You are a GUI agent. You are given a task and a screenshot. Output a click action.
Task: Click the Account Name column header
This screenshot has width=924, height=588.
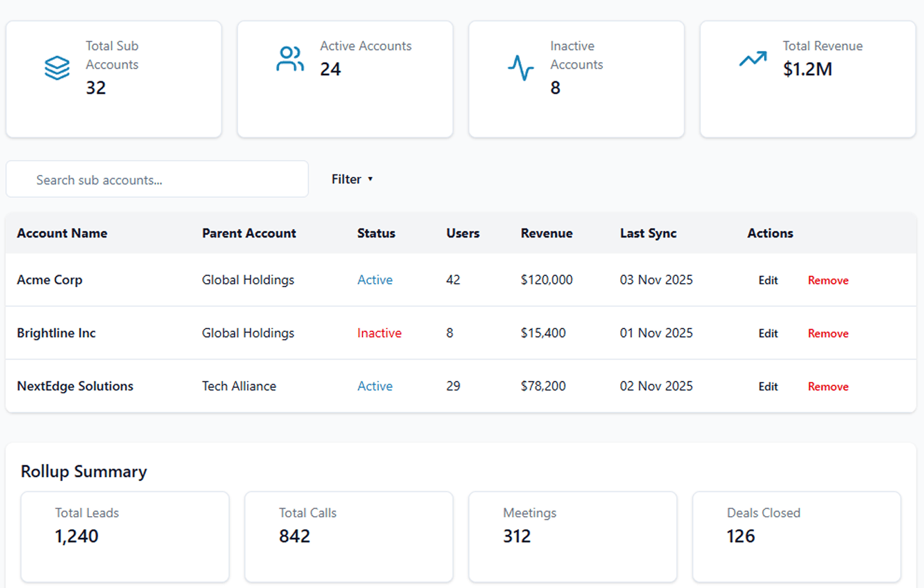coord(62,234)
